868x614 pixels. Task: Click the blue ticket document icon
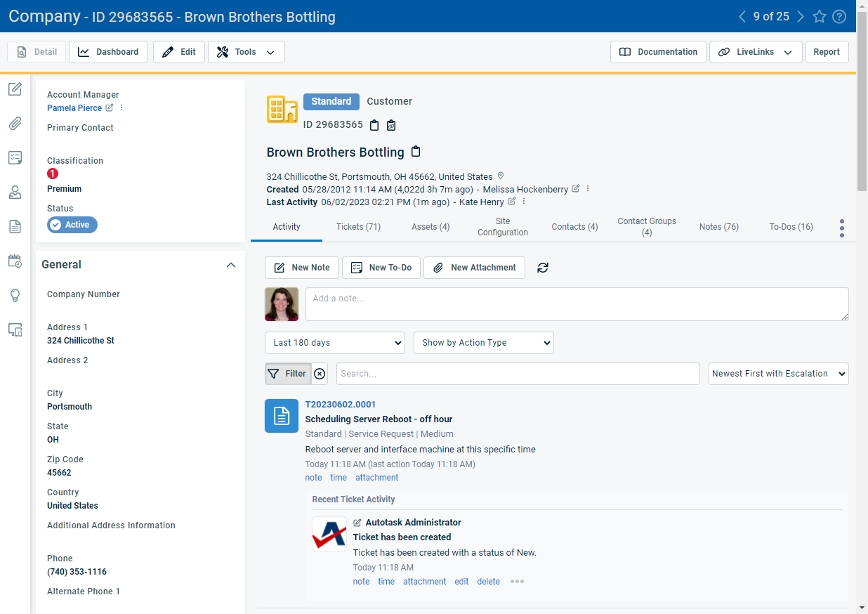282,416
